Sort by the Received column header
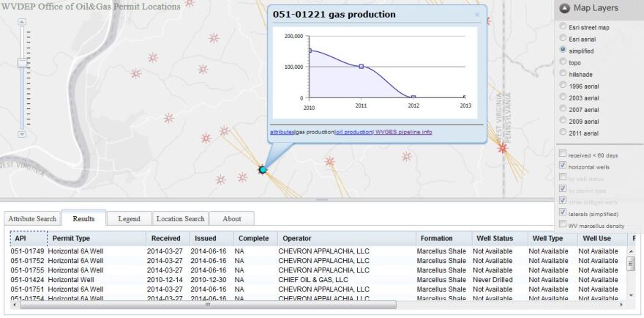The width and height of the screenshot is (644, 318). [168, 239]
